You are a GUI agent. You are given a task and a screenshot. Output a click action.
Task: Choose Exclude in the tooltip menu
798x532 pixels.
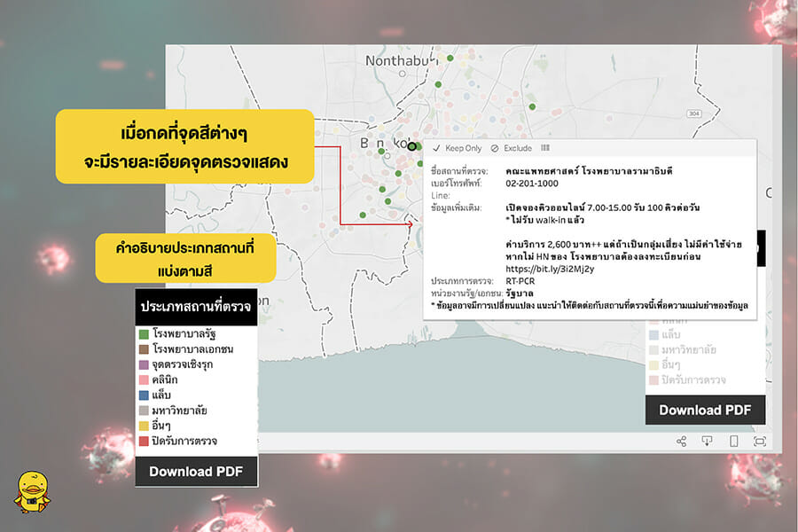(517, 148)
